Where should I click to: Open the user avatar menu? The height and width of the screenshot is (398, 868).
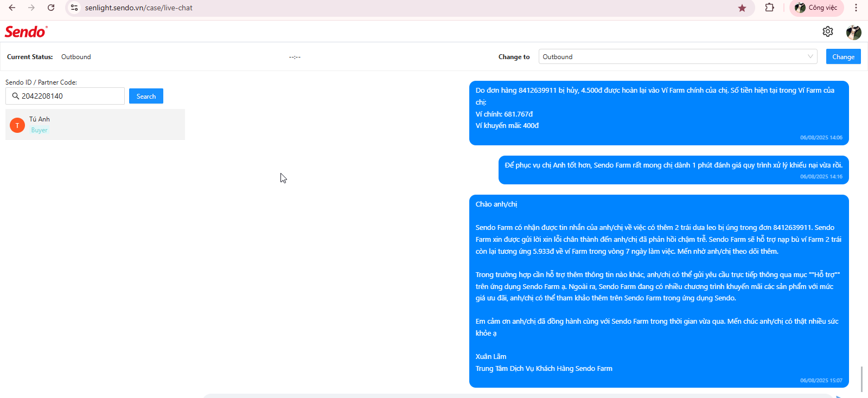click(854, 32)
